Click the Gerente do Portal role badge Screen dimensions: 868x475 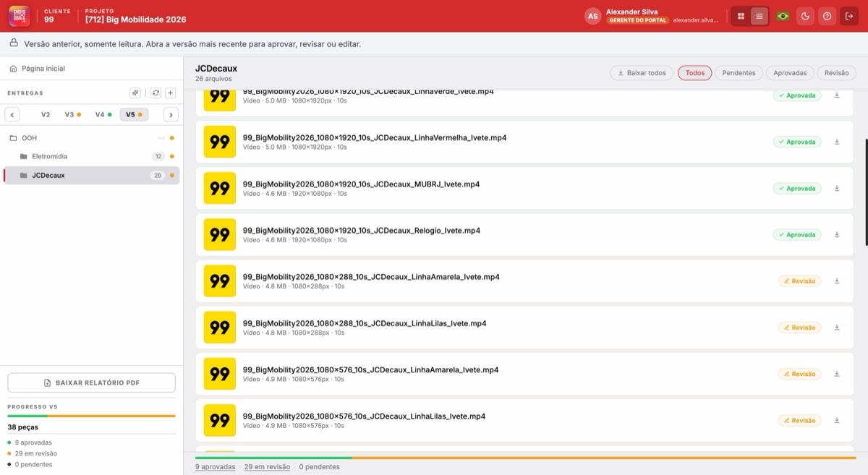637,20
